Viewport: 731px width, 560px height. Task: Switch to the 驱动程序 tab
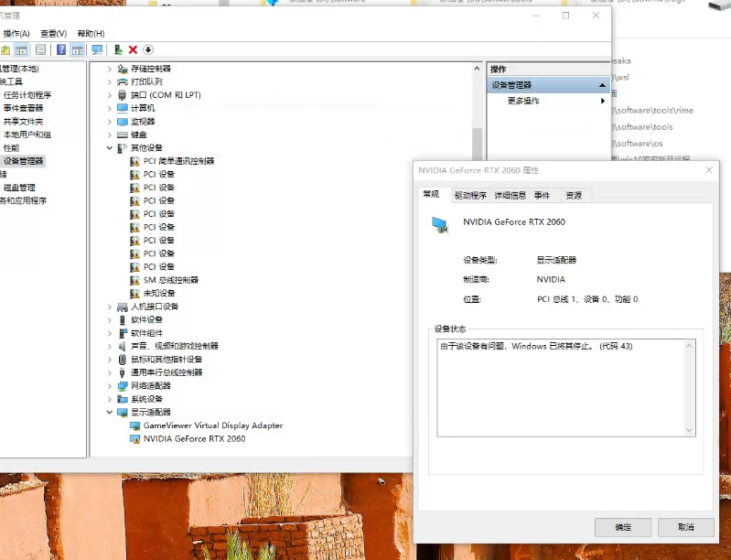470,195
